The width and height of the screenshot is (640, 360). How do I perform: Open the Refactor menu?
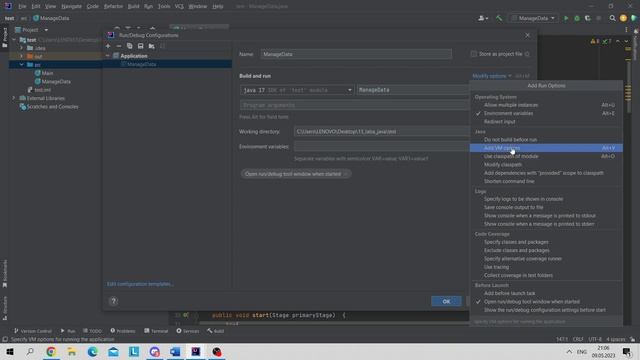coord(113,7)
